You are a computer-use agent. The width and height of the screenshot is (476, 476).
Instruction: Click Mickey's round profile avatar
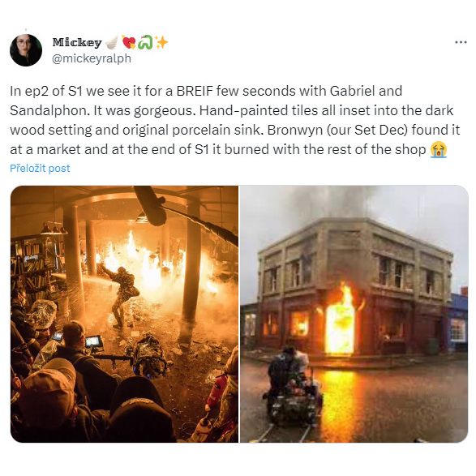(26, 50)
